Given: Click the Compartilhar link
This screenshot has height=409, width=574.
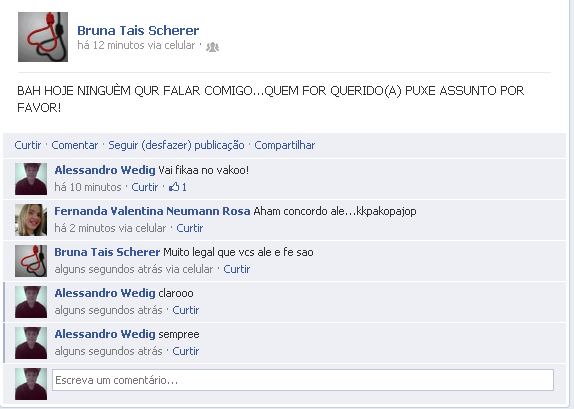Looking at the screenshot, I should point(284,145).
